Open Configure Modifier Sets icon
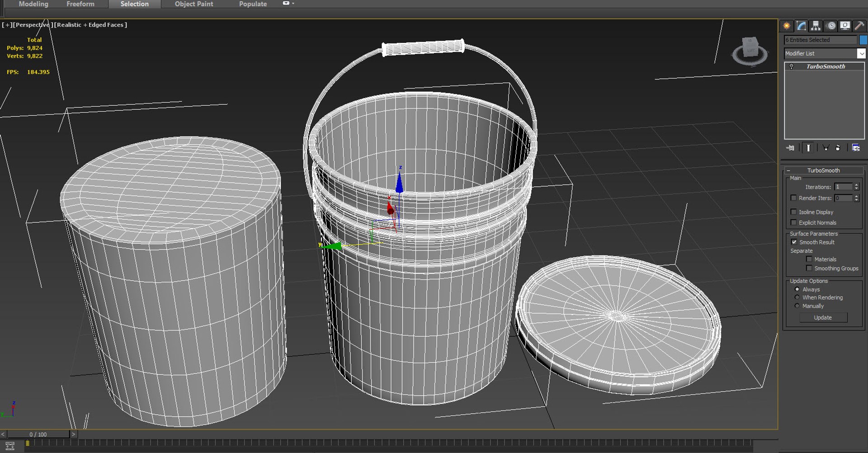Screen dimensions: 868x453 point(856,148)
